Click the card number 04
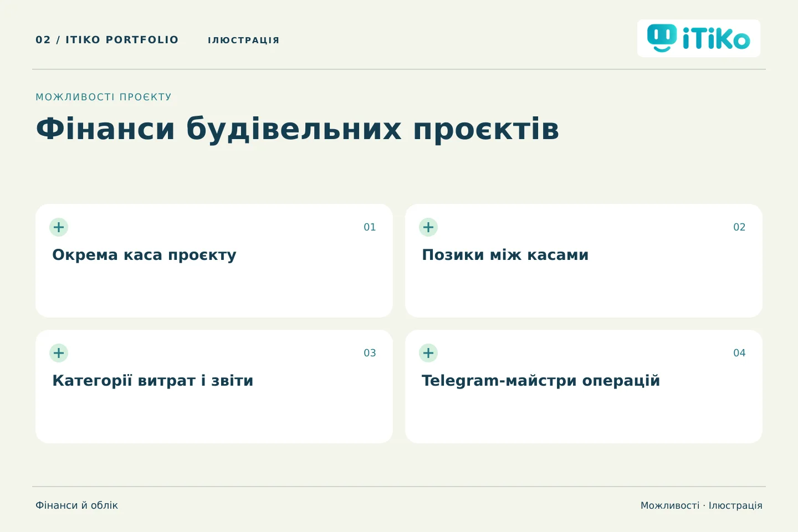Viewport: 798px width, 532px height. (x=739, y=353)
